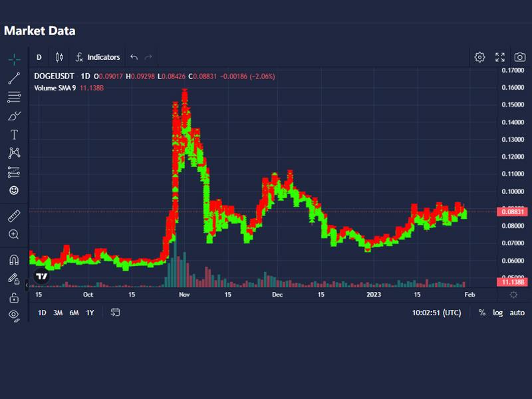
Task: Open fullscreen mode for the chart
Action: click(x=500, y=57)
